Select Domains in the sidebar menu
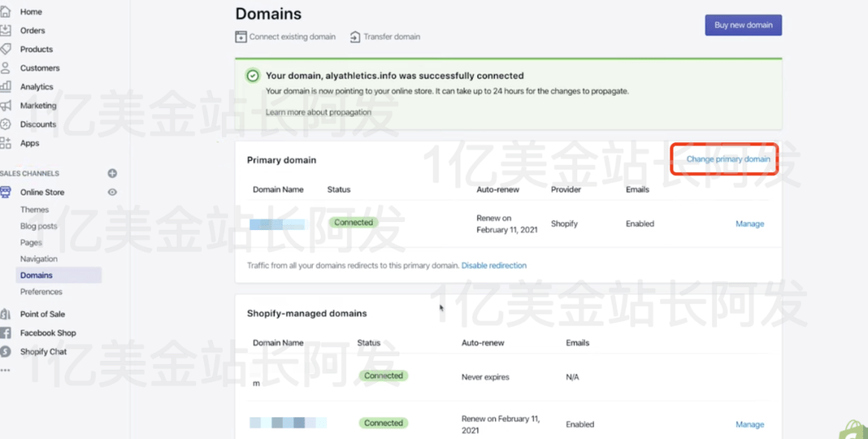The height and width of the screenshot is (439, 868). click(x=36, y=275)
